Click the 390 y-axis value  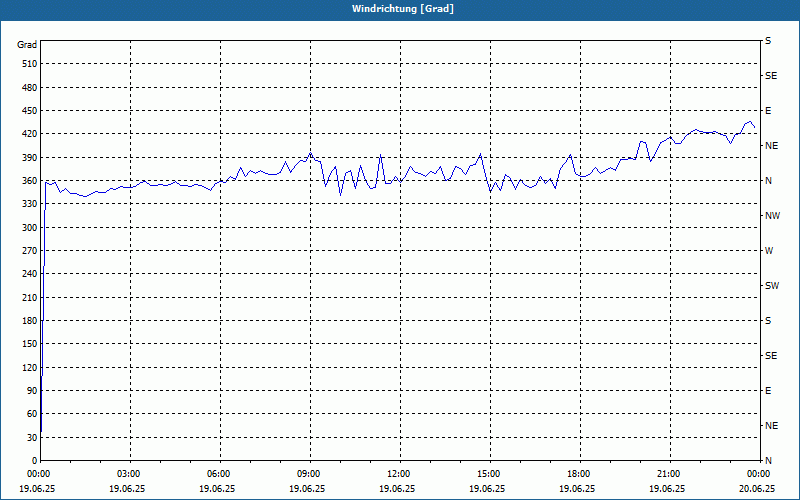pos(30,157)
